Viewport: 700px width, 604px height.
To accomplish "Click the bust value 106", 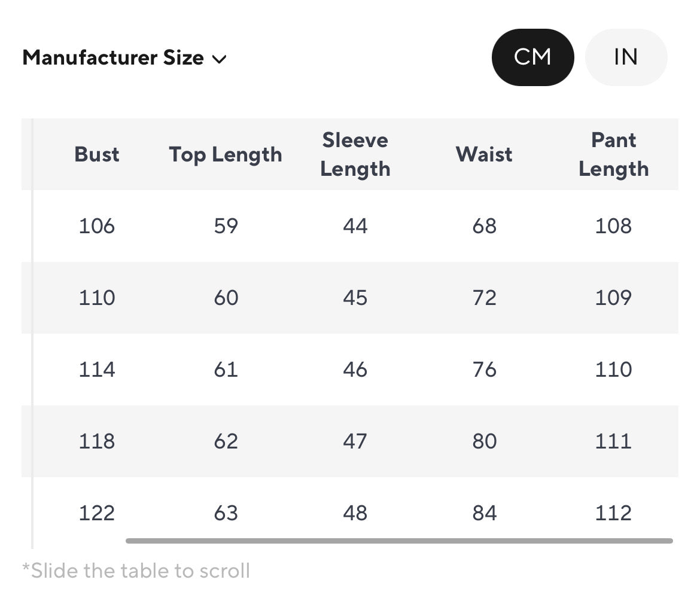I will tap(97, 226).
